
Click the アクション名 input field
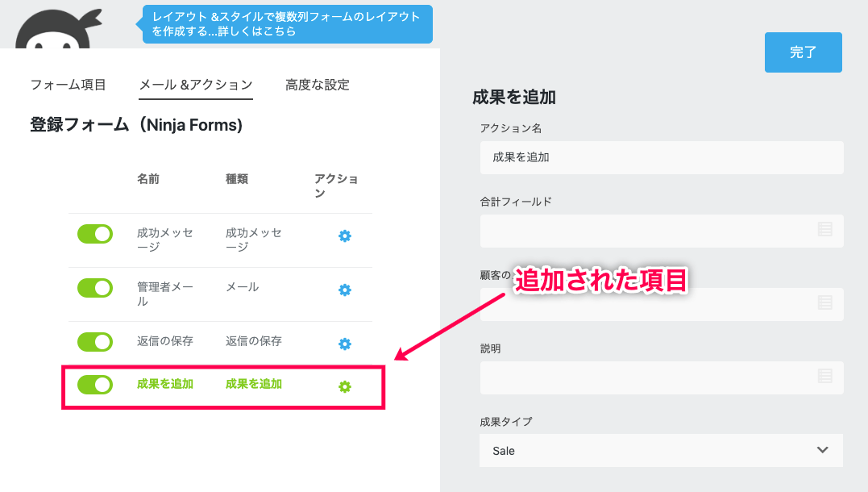662,157
